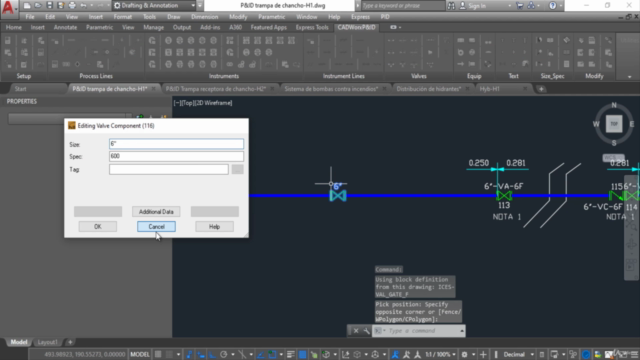The height and width of the screenshot is (360, 640).
Task: Click the Top face of the ViewCube
Action: 614,124
